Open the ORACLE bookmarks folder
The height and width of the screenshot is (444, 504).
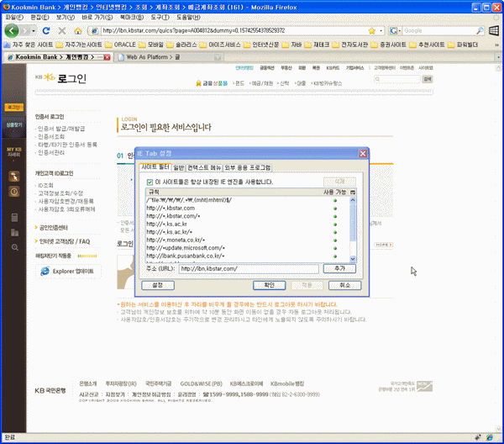(120, 45)
